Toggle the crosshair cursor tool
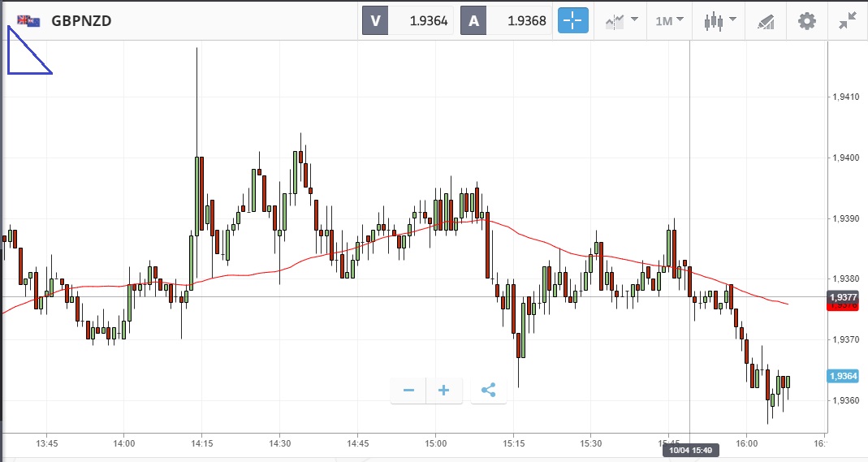868x462 pixels. 572,21
